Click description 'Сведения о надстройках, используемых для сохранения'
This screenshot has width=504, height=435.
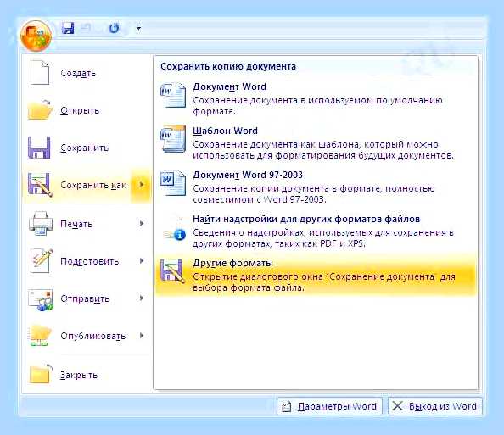coord(323,237)
